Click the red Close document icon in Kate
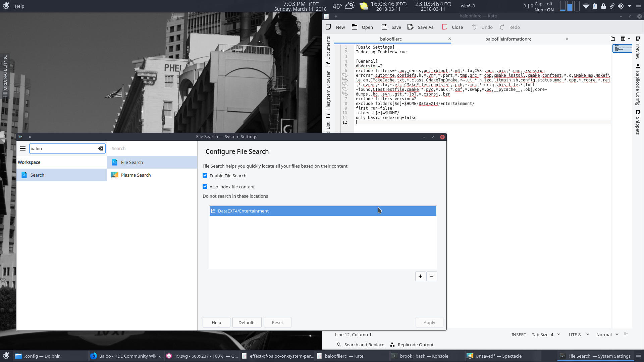The height and width of the screenshot is (362, 644). [x=445, y=27]
